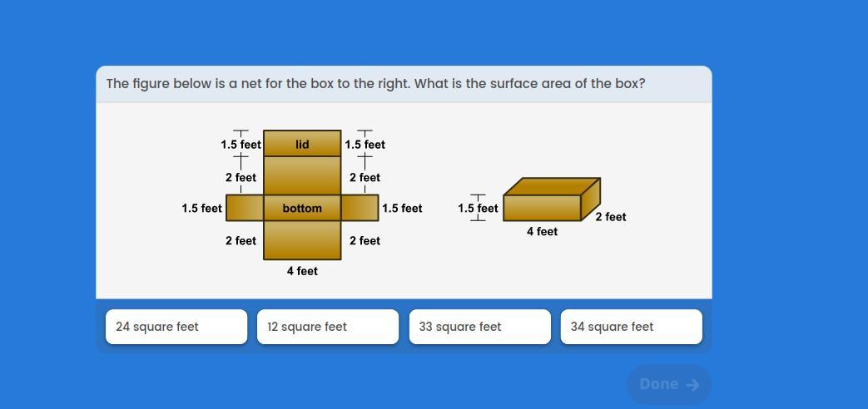
Task: Choose the 12 square feet option
Action: 328,327
